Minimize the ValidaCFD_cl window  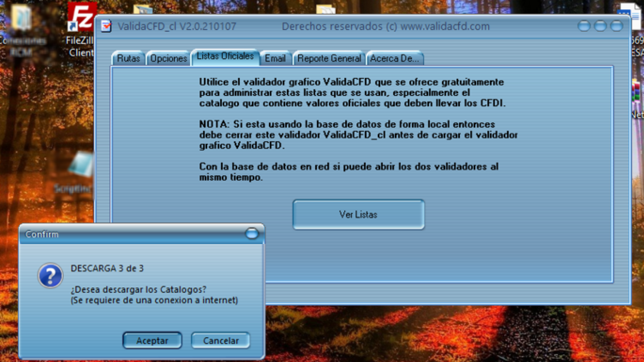click(x=584, y=26)
